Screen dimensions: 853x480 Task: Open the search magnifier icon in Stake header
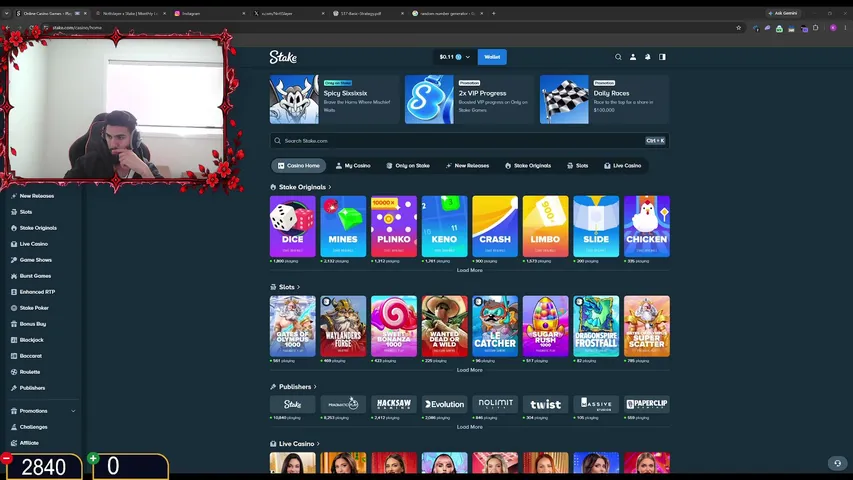[x=618, y=57]
